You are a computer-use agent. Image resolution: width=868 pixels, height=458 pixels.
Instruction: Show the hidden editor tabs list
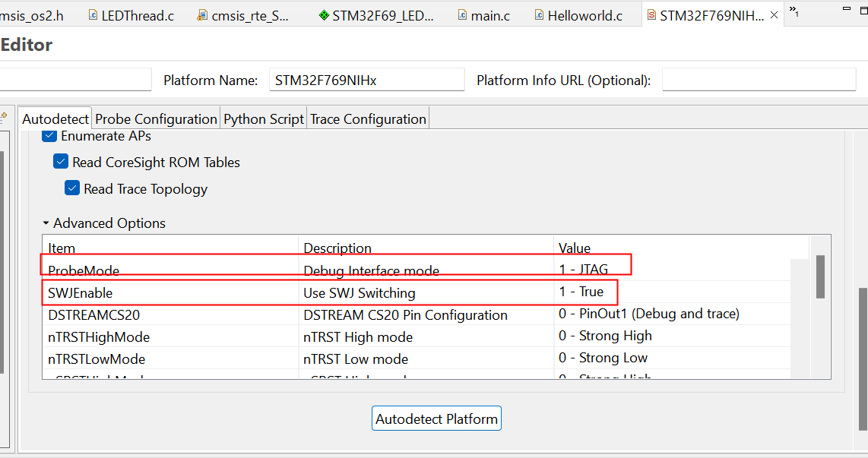pos(793,11)
